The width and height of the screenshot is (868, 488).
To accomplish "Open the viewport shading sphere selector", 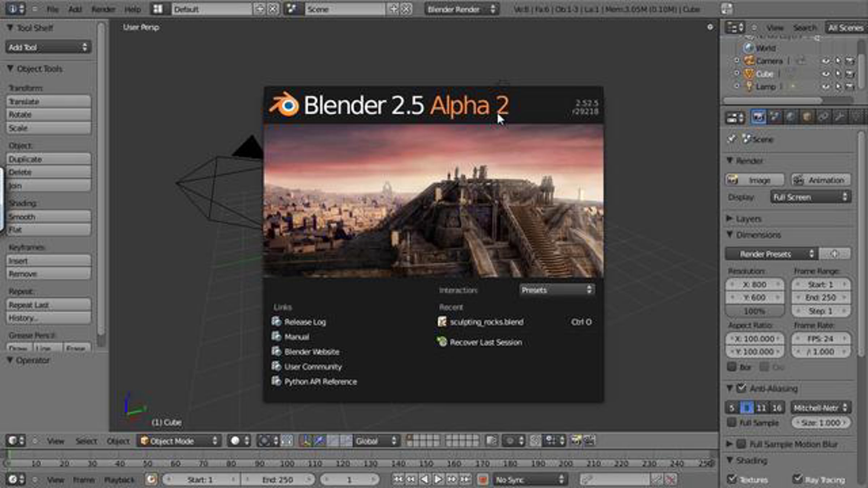I will pyautogui.click(x=239, y=441).
